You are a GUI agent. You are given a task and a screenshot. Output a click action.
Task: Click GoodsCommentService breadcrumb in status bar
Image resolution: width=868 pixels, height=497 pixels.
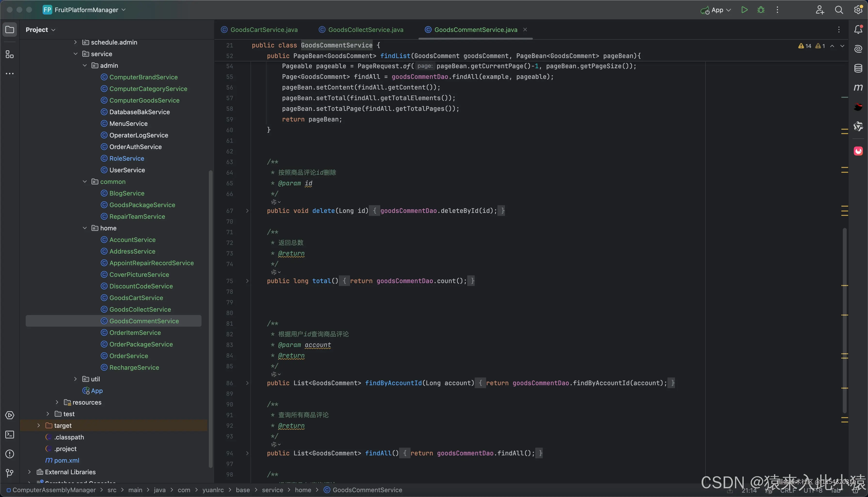(367, 490)
